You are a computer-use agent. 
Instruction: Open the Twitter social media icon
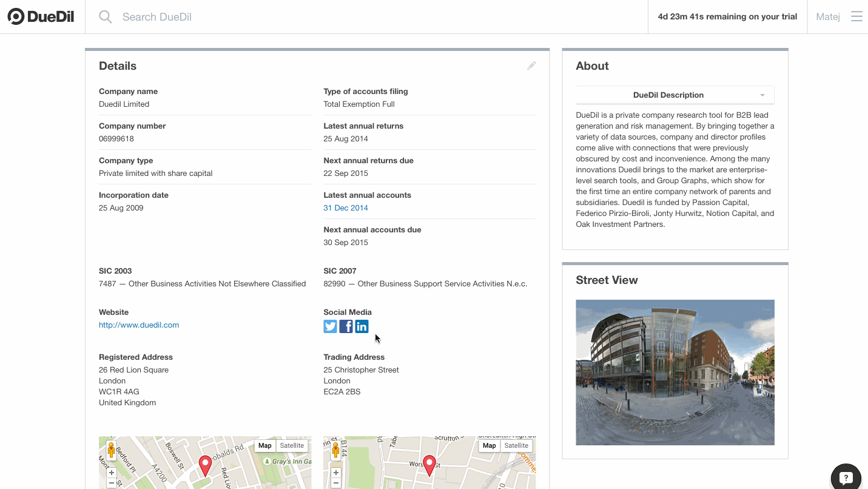[x=331, y=326]
